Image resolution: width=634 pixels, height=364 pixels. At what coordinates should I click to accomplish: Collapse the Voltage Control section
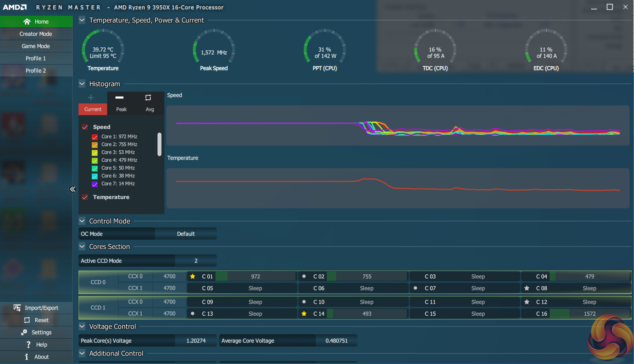[x=82, y=326]
